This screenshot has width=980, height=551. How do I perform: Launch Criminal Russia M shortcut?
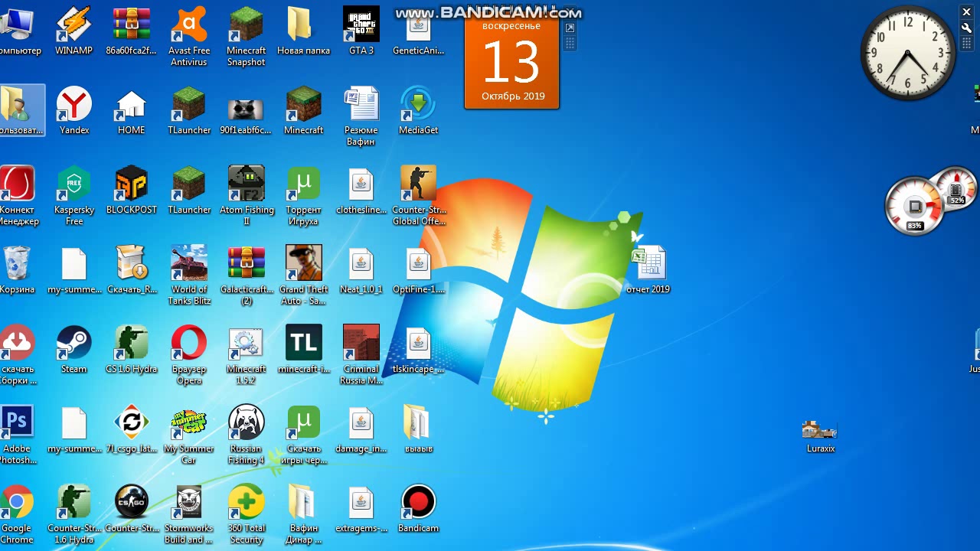[361, 354]
